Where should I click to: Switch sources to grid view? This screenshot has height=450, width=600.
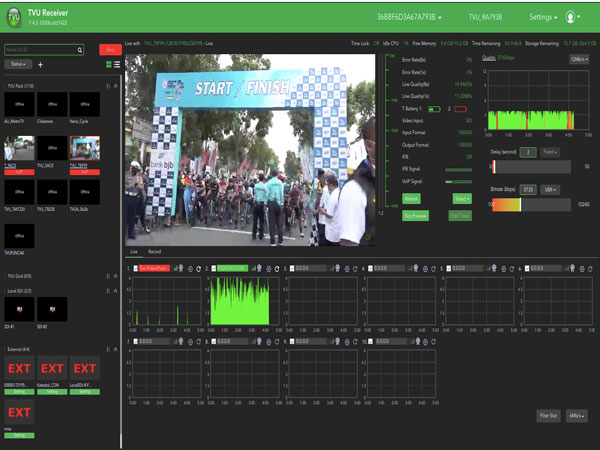tap(109, 65)
